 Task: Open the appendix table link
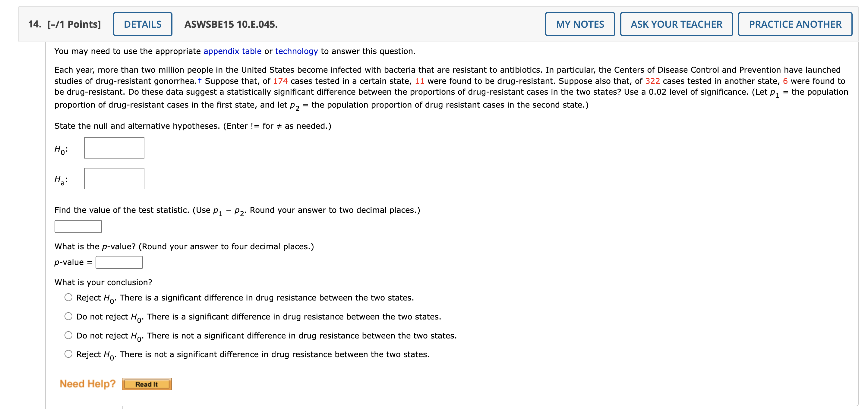pyautogui.click(x=232, y=51)
